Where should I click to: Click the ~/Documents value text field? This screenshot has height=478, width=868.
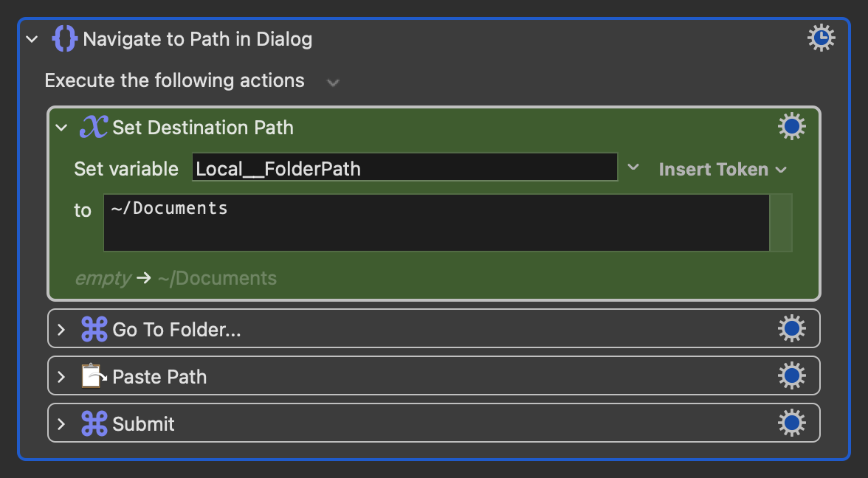pyautogui.click(x=436, y=223)
